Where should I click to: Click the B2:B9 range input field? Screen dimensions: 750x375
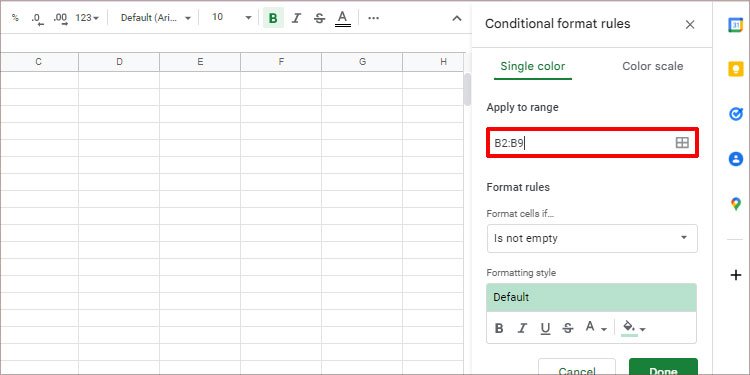[592, 143]
